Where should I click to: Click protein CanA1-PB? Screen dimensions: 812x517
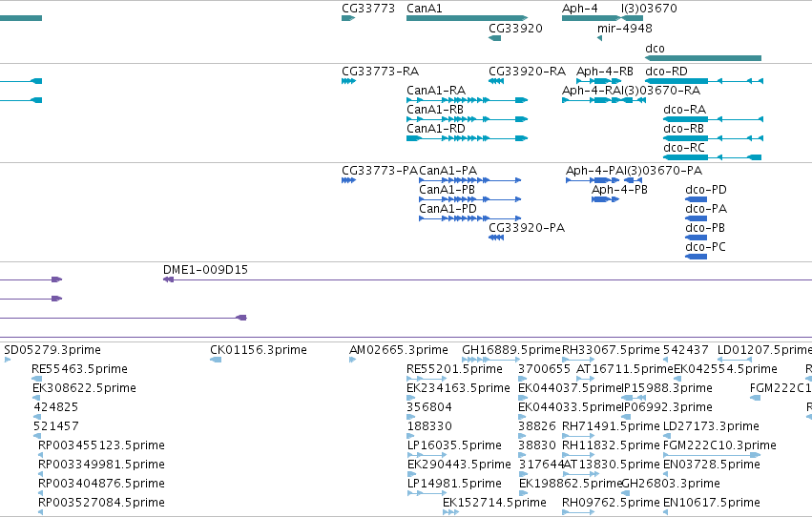[x=469, y=199]
